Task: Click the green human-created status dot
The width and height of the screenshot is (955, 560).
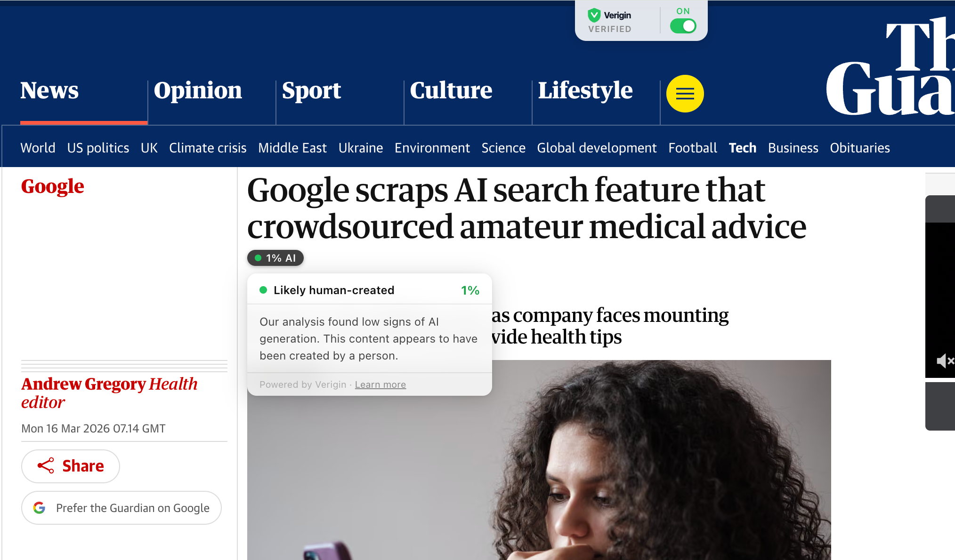Action: [264, 290]
